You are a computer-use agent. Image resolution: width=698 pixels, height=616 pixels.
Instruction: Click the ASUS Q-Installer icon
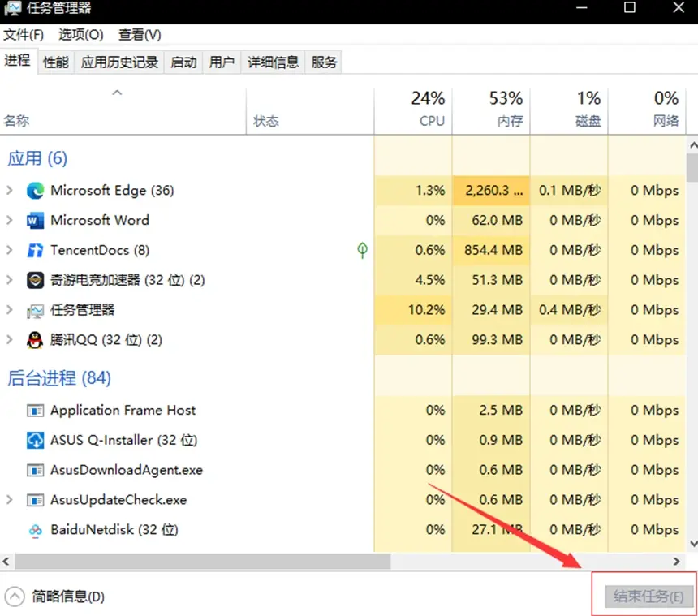(35, 440)
